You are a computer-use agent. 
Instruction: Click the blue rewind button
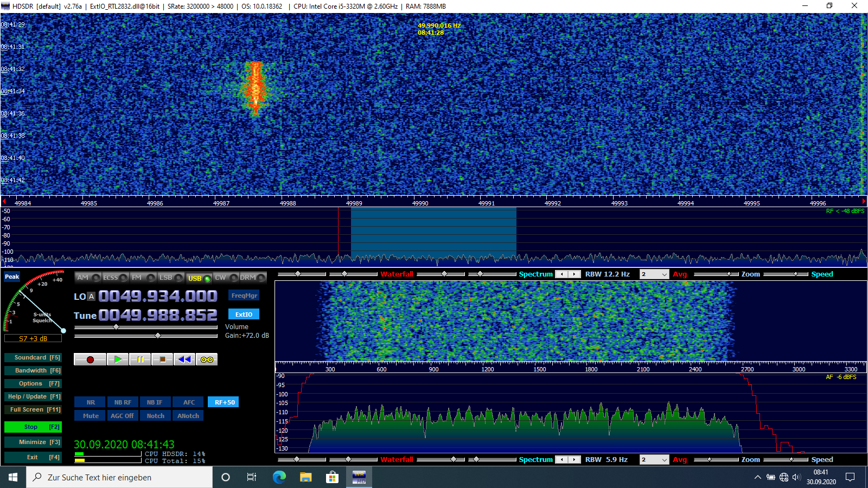point(184,359)
